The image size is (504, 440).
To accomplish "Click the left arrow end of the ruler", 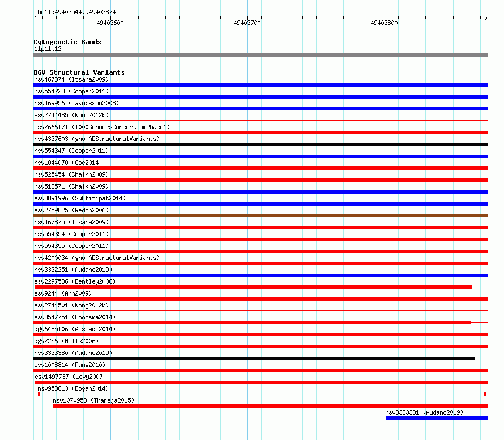I will coord(35,18).
